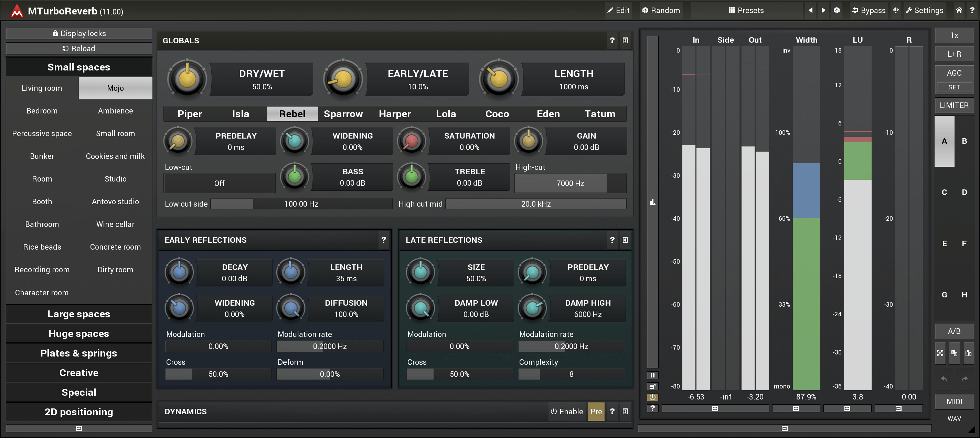Toggle Bypass in the top toolbar
This screenshot has height=438, width=980.
(x=869, y=10)
